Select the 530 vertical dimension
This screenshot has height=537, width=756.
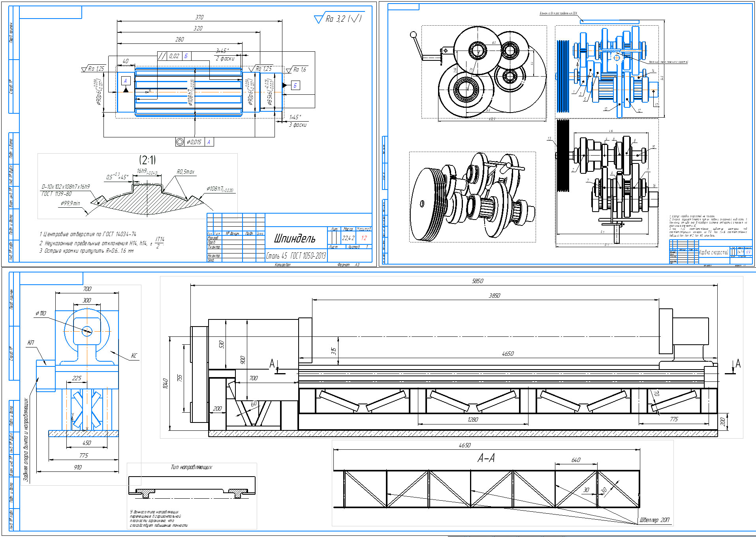click(x=221, y=344)
